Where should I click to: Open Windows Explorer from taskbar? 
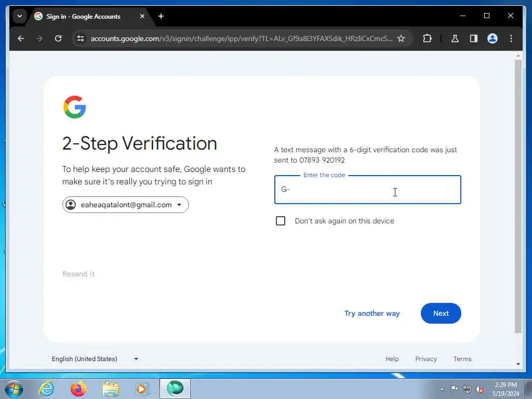111,389
